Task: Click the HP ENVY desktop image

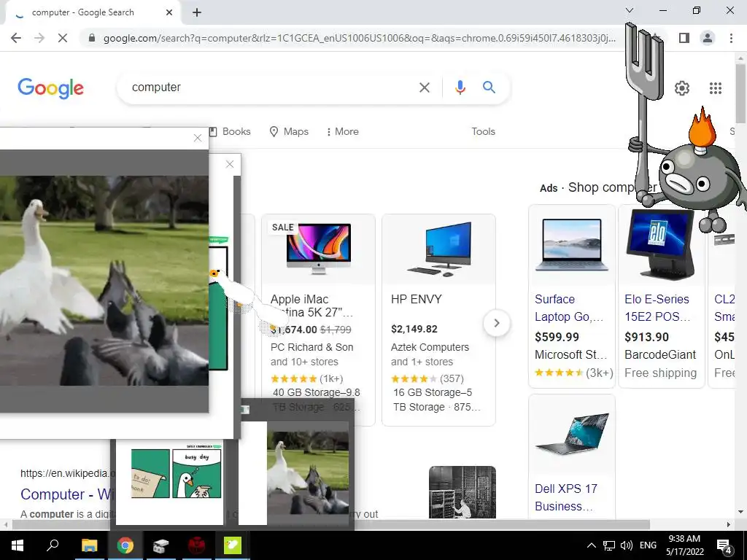Action: point(438,249)
